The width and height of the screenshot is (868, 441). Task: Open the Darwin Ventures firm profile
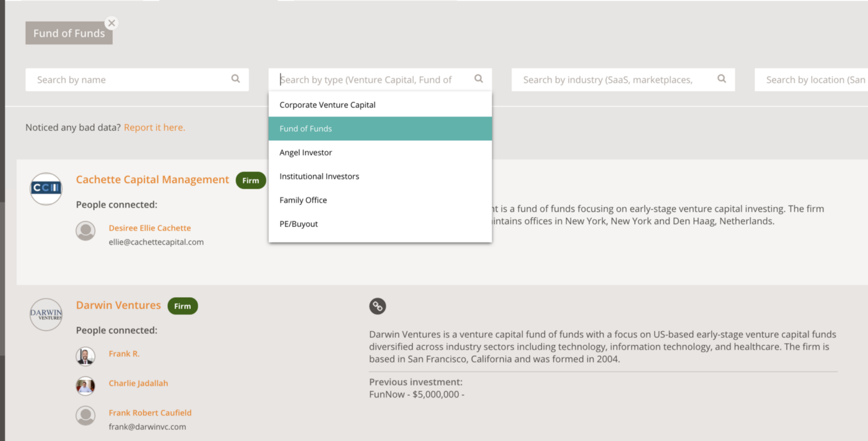(118, 305)
